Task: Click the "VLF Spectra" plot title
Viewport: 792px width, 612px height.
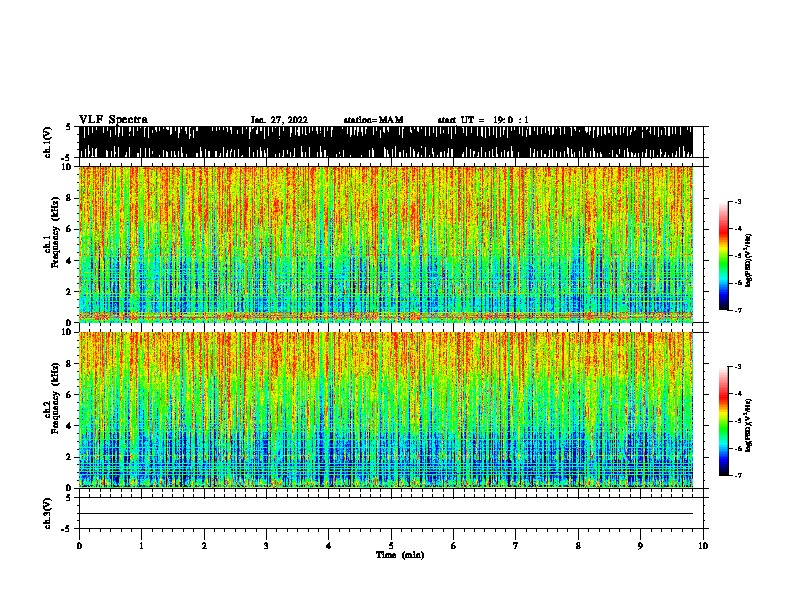Action: pos(113,120)
